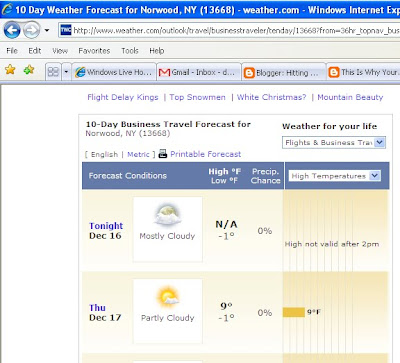Viewport: 400px width, 363px height.
Task: Click Thursday's 0% precipitation value
Action: point(265,313)
